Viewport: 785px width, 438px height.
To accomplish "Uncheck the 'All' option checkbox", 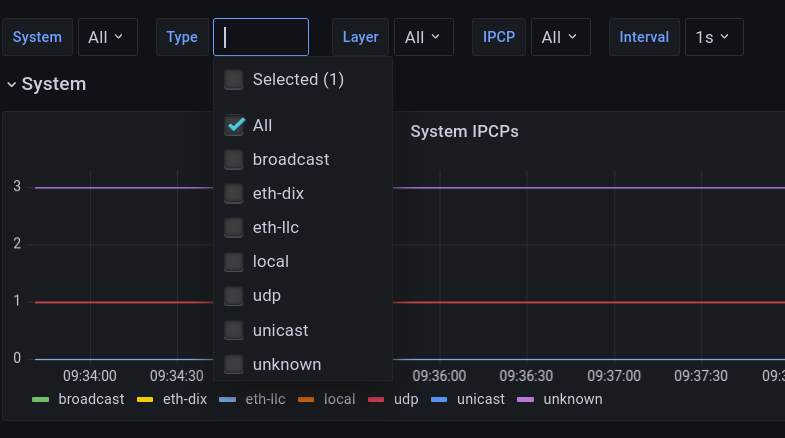I will 234,126.
